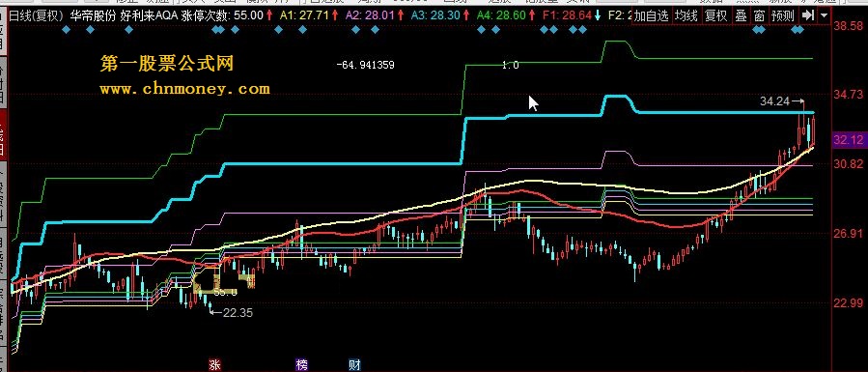Click the 34.73 price axis label
Image resolution: width=868 pixels, height=372 pixels.
[849, 96]
